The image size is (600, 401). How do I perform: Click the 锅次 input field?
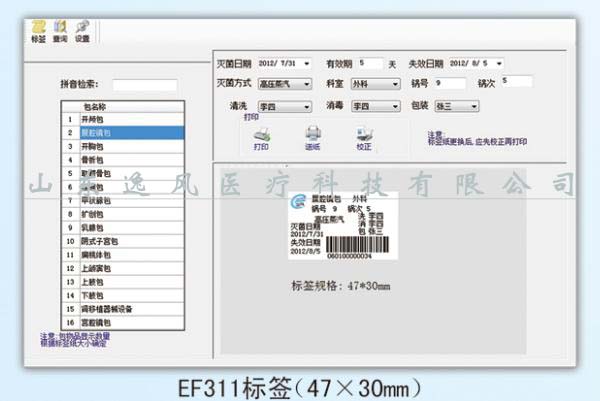tap(520, 82)
